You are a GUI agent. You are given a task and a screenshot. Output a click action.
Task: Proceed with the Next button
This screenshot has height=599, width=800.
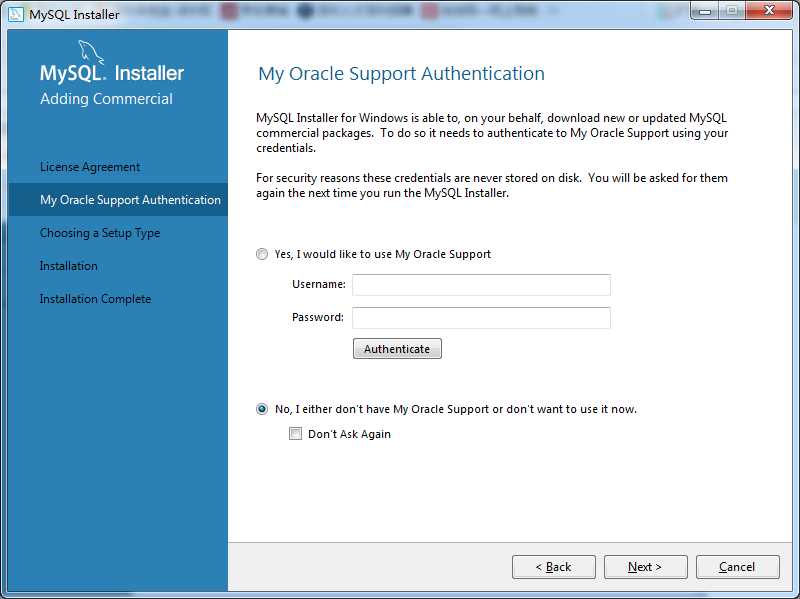tap(645, 567)
